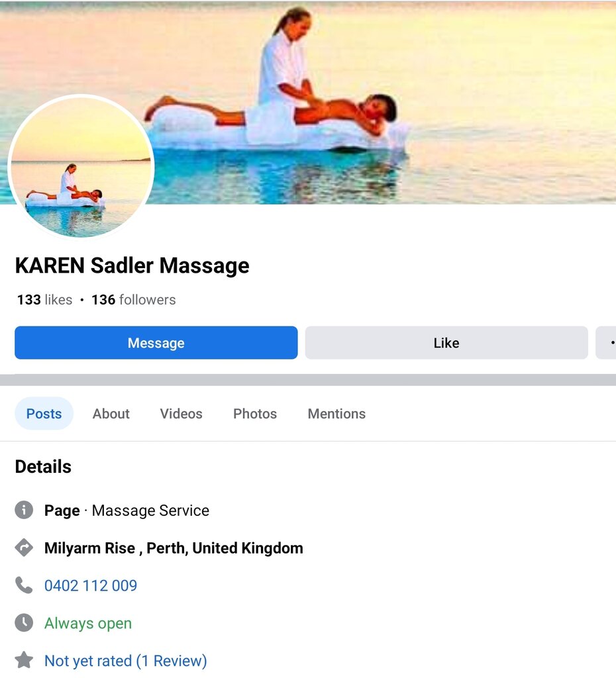
Task: Call the number 0402 112 009
Action: tap(91, 585)
